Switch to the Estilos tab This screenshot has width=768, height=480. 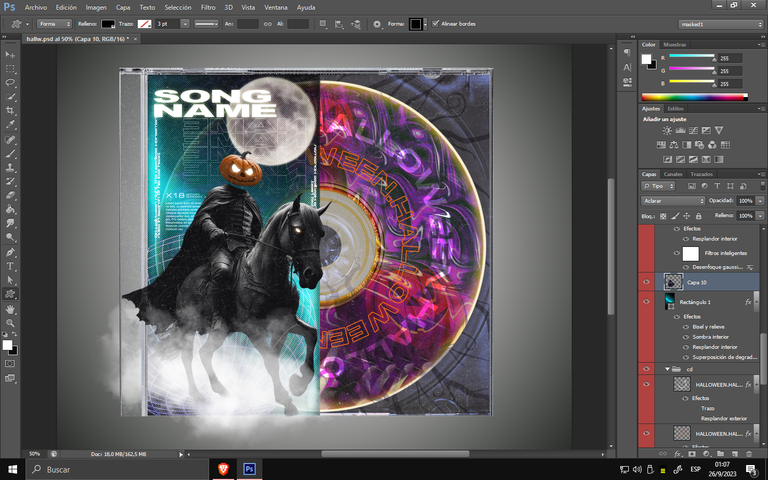[675, 109]
